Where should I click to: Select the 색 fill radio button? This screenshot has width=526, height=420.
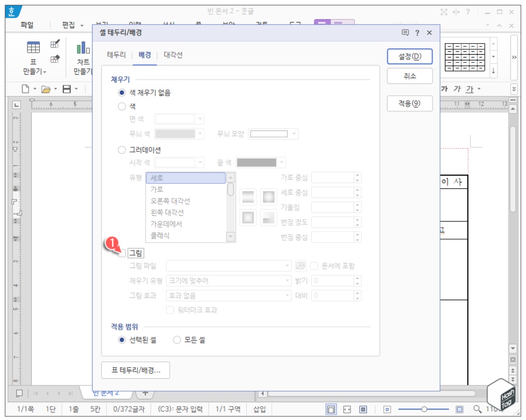tap(122, 106)
